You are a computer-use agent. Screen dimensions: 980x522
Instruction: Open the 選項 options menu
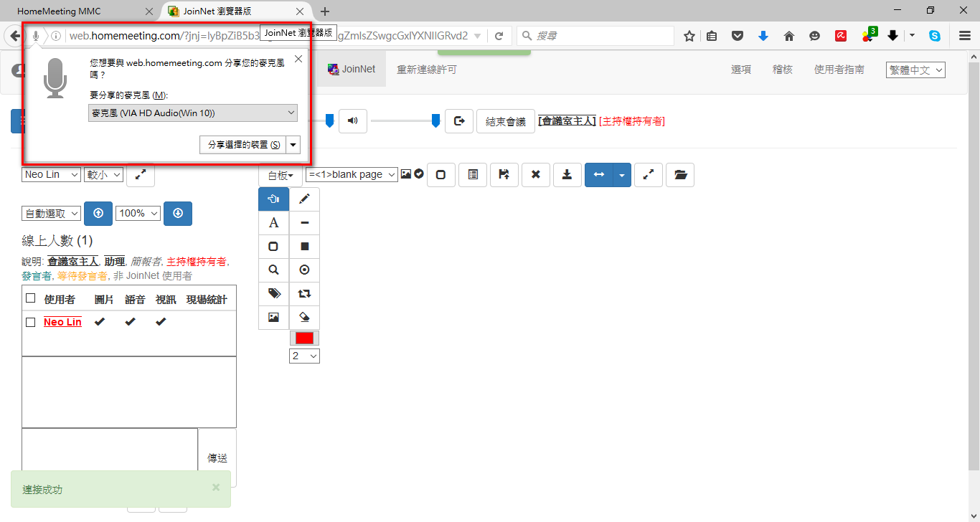(741, 70)
